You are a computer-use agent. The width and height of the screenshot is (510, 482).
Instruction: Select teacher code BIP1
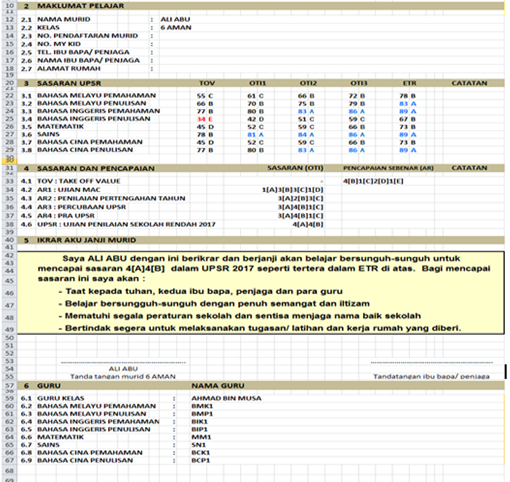click(199, 429)
